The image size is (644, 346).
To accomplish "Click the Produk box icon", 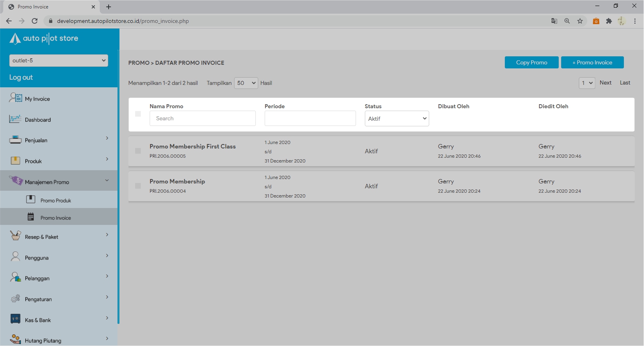I will point(15,161).
